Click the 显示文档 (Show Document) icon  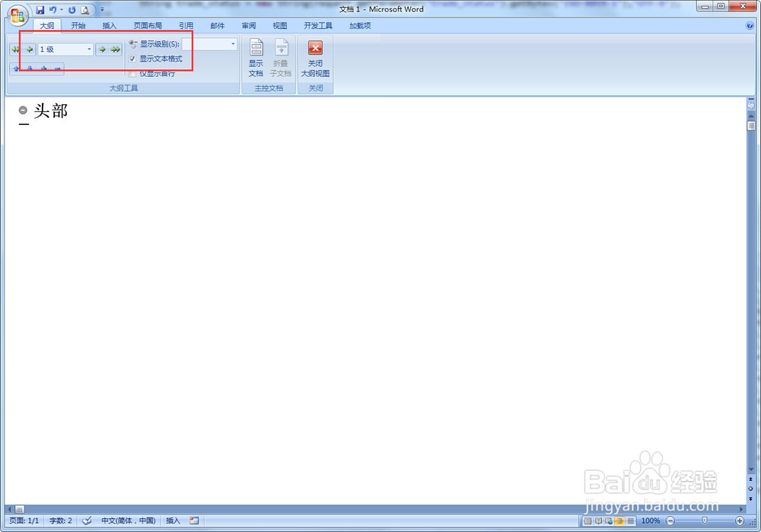pyautogui.click(x=256, y=53)
